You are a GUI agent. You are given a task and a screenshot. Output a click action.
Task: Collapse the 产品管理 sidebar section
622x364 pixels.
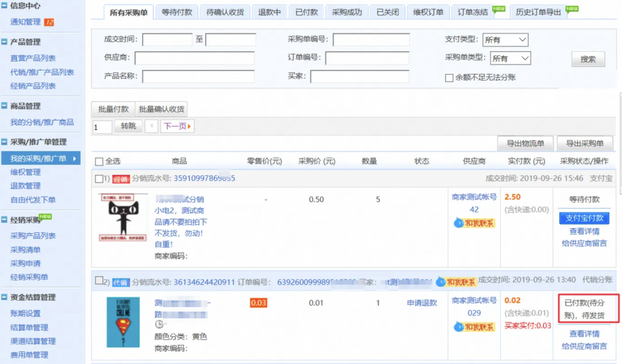click(4, 42)
